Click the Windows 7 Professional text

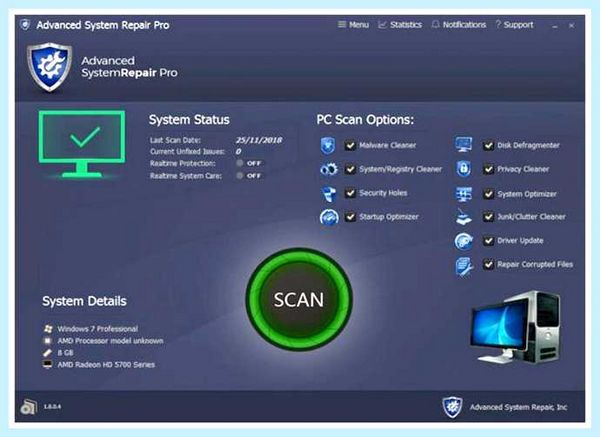click(x=98, y=329)
